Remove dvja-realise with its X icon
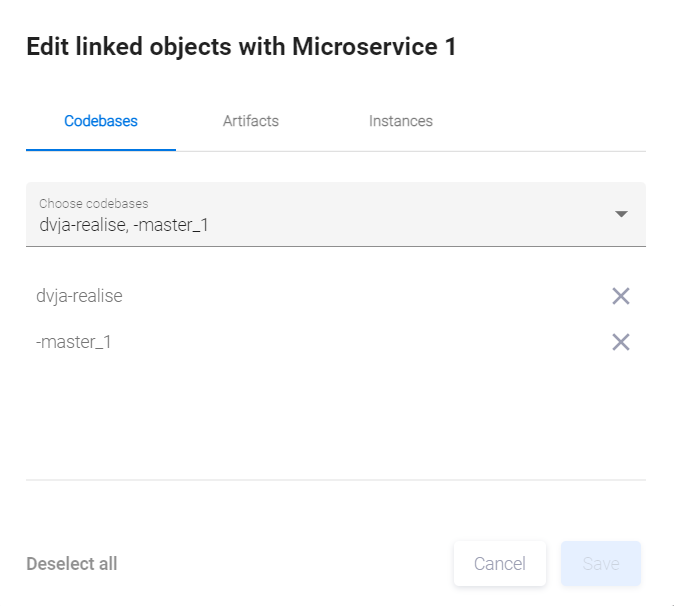This screenshot has height=606, width=674. tap(621, 296)
